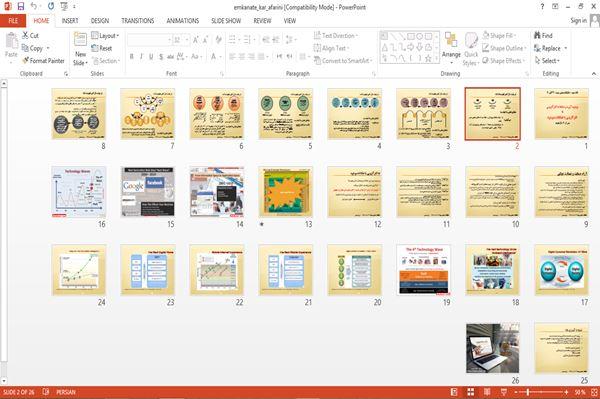This screenshot has width=600, height=399.
Task: Click the Undo arrow in the title bar
Action: click(34, 6)
